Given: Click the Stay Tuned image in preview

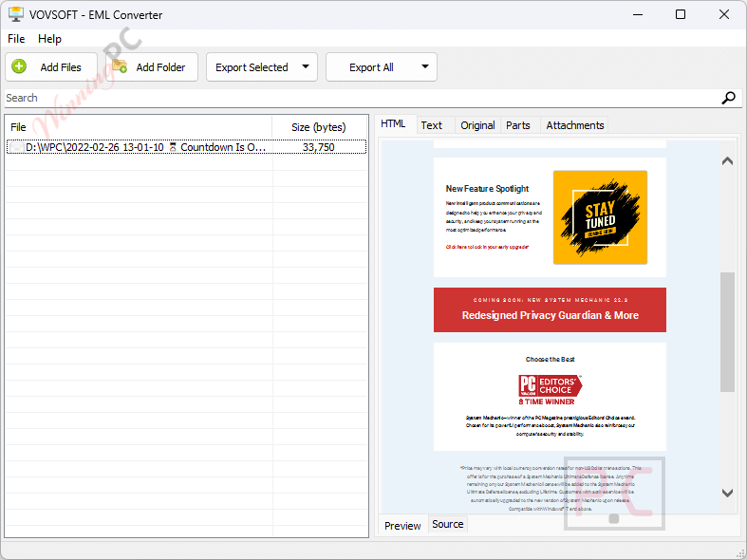Looking at the screenshot, I should [600, 217].
